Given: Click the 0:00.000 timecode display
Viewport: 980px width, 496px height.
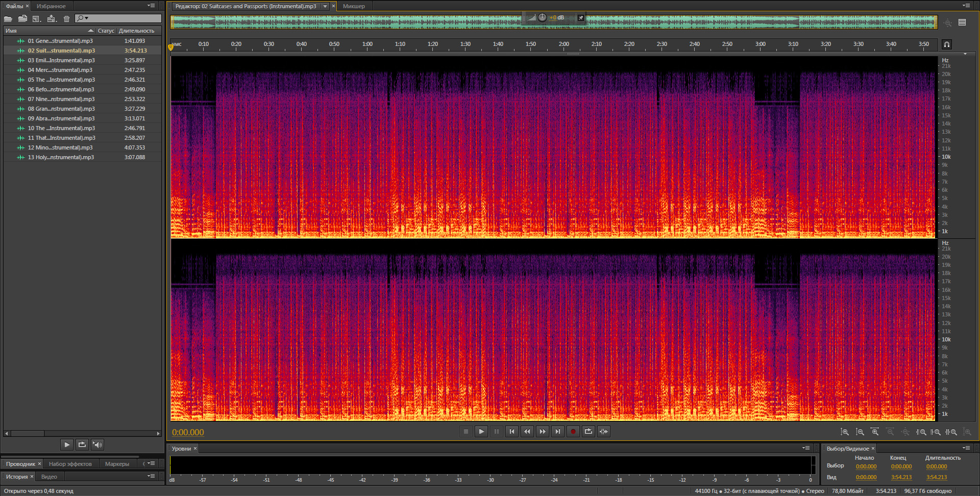Looking at the screenshot, I should pos(188,432).
